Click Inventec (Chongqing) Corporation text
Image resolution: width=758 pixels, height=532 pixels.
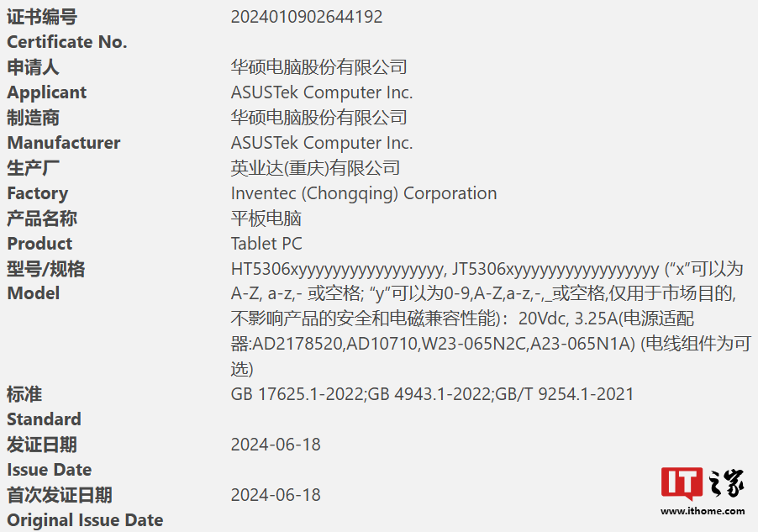click(x=364, y=193)
